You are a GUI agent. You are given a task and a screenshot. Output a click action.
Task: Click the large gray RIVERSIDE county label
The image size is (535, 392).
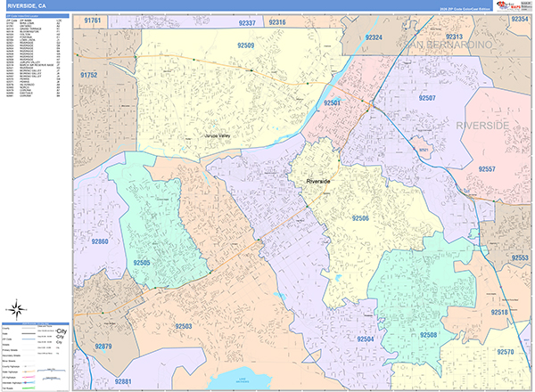click(x=482, y=126)
